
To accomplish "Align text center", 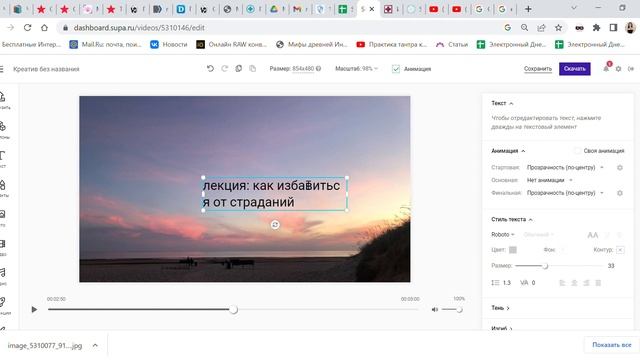I will coord(574,283).
